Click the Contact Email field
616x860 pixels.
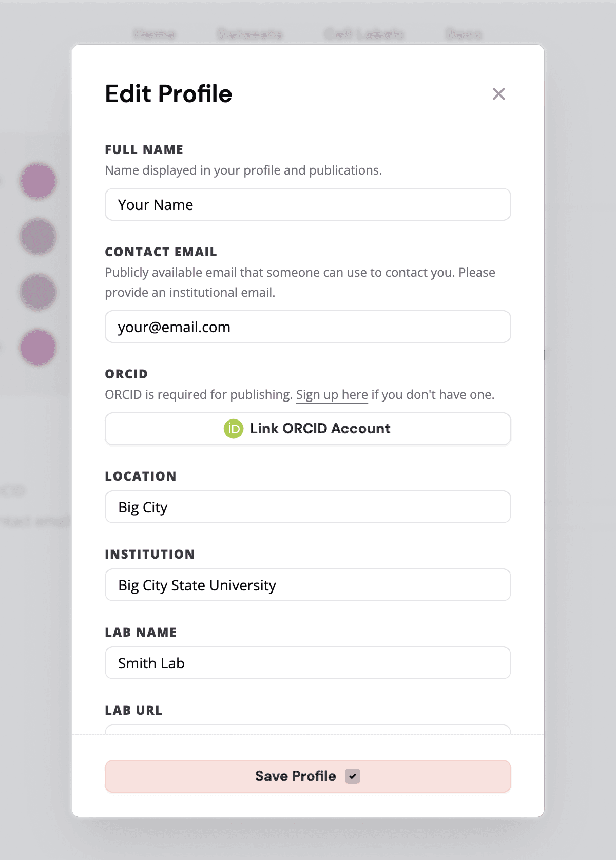coord(307,327)
